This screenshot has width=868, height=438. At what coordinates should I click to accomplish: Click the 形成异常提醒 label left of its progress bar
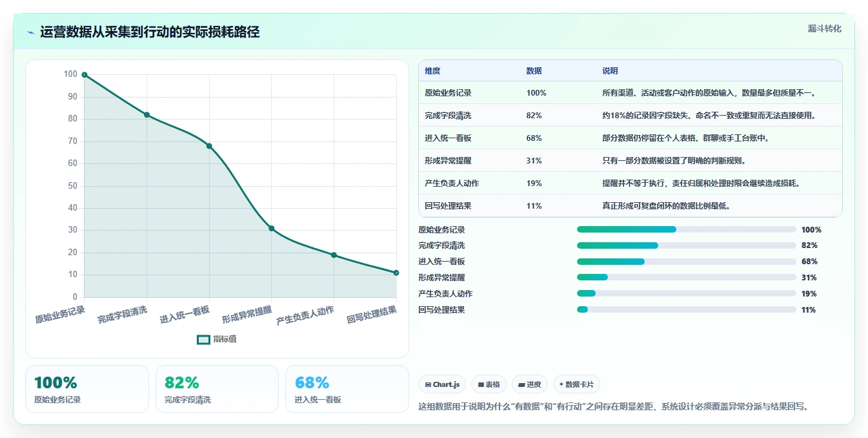[441, 278]
